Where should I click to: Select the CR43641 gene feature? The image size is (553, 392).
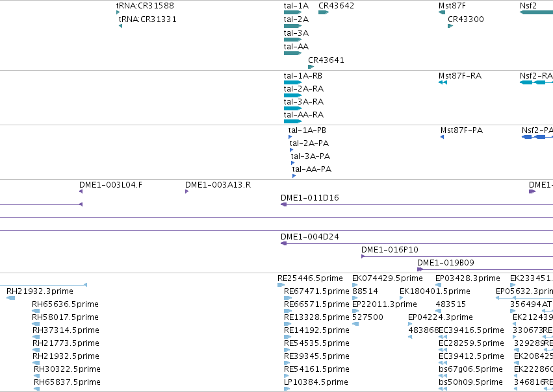(311, 67)
